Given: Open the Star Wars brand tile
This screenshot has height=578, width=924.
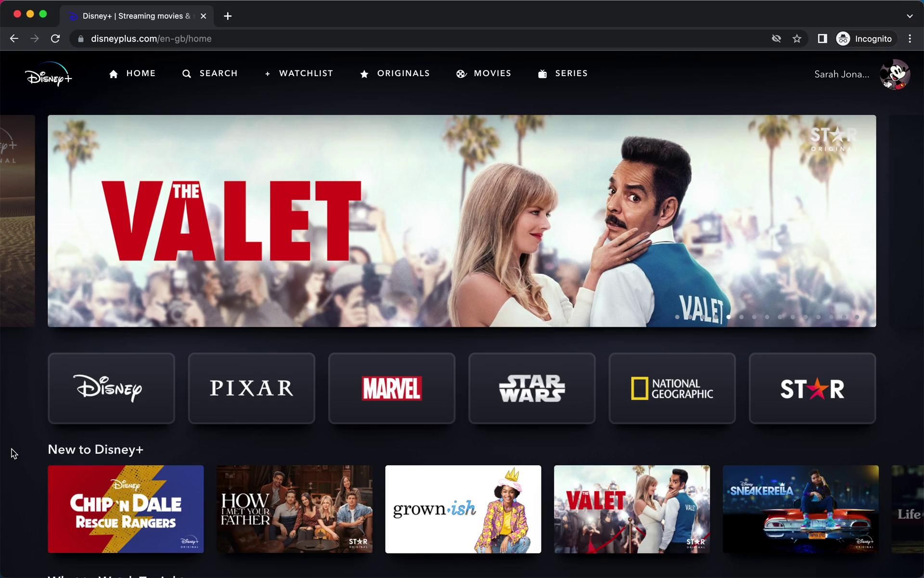Looking at the screenshot, I should tap(532, 388).
